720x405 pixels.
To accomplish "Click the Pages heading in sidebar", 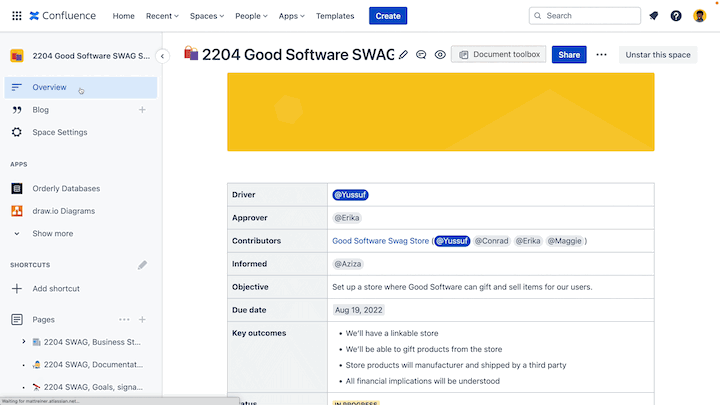I will [44, 320].
